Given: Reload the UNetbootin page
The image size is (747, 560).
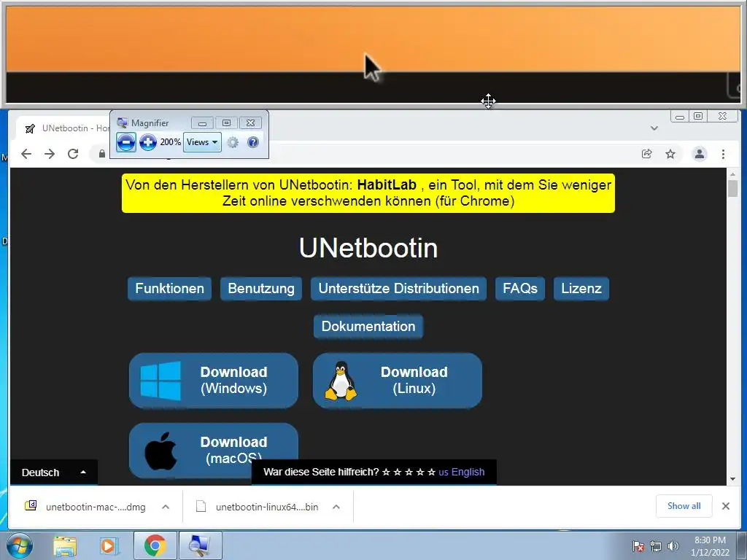Looking at the screenshot, I should coord(73,154).
